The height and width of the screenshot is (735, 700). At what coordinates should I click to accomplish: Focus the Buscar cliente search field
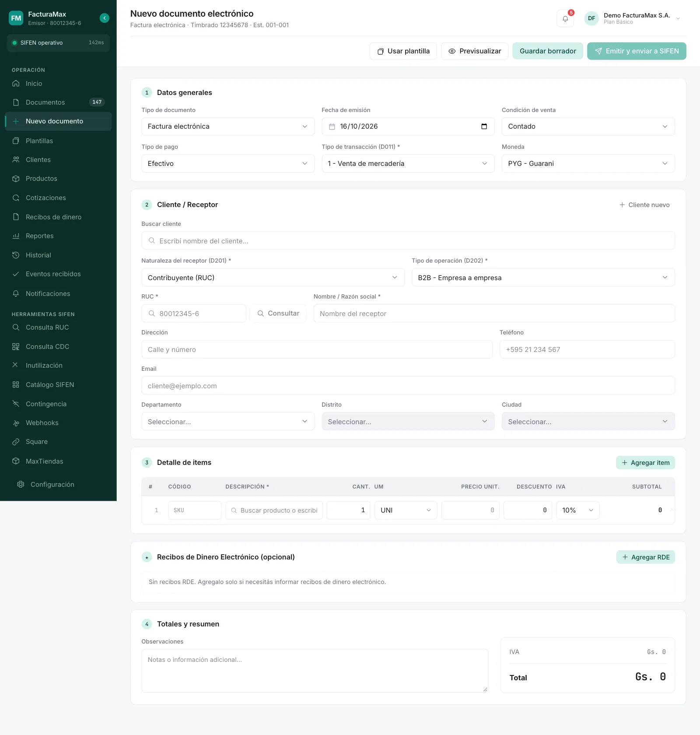408,241
